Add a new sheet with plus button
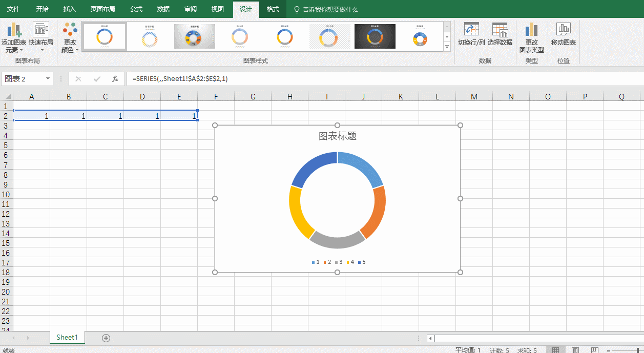 point(106,338)
